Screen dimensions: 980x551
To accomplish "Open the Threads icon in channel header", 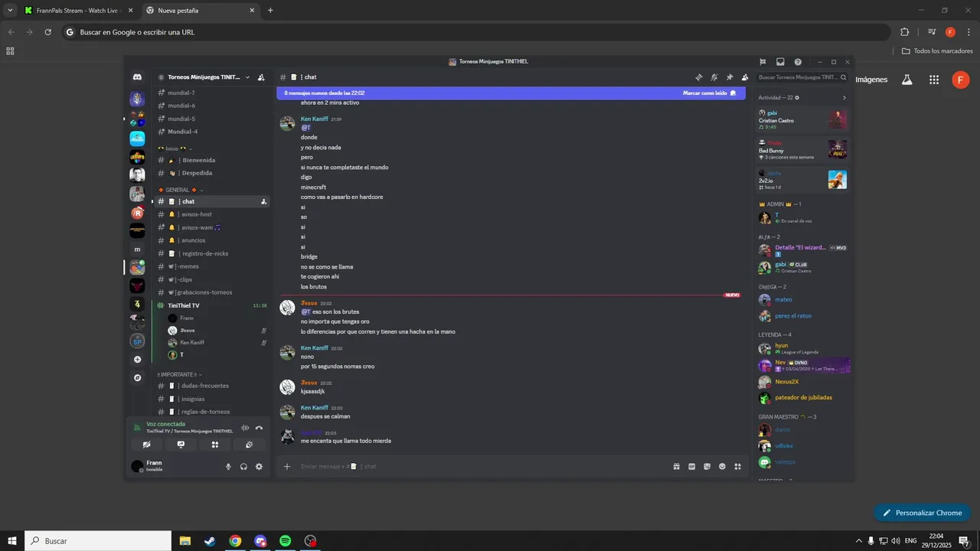I will [698, 77].
